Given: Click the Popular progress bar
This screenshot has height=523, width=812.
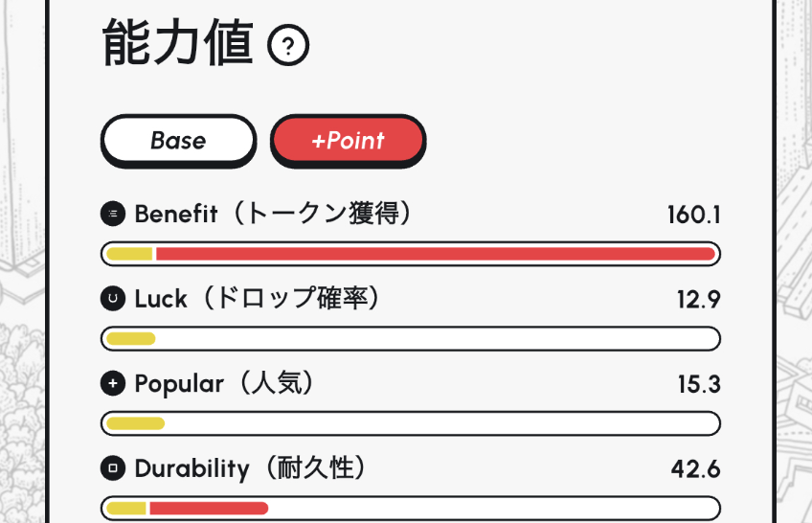Looking at the screenshot, I should pos(410,423).
